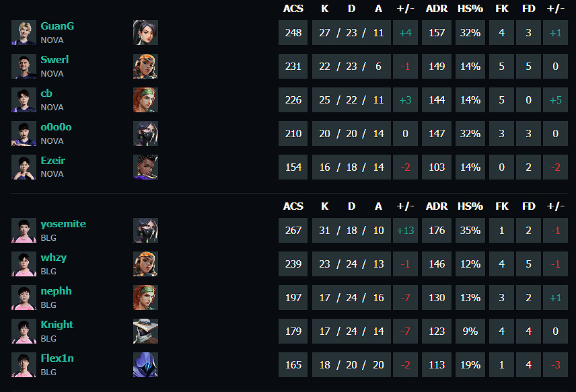Click the agent icon in Knight's row

coord(145,331)
